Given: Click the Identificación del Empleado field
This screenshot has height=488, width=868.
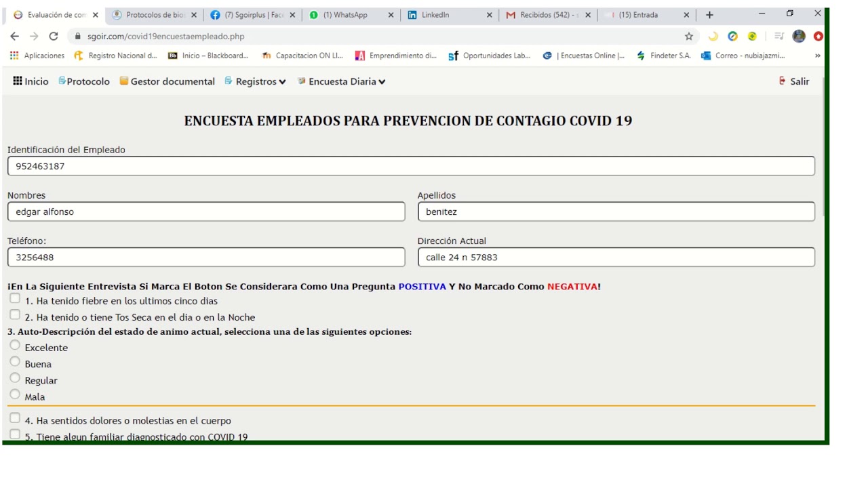Looking at the screenshot, I should tap(411, 166).
